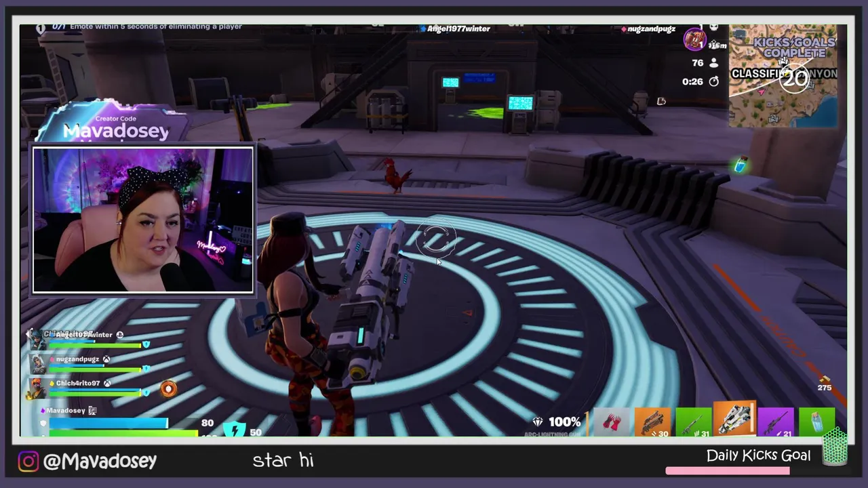Click the quest text 'Emote within 5 seconds'

click(155, 26)
